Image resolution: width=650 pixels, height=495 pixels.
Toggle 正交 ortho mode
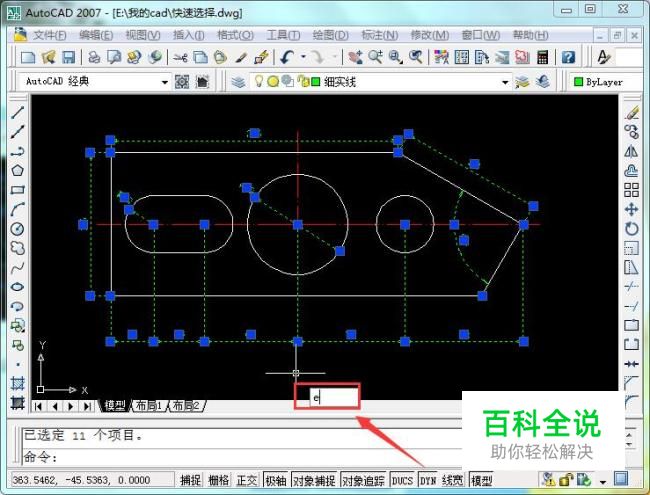(247, 480)
